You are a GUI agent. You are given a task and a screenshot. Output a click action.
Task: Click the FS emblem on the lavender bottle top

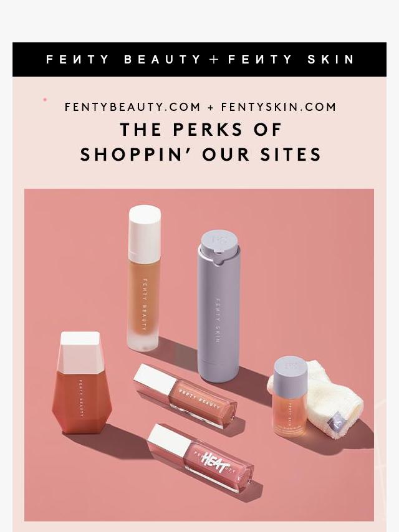tap(218, 240)
